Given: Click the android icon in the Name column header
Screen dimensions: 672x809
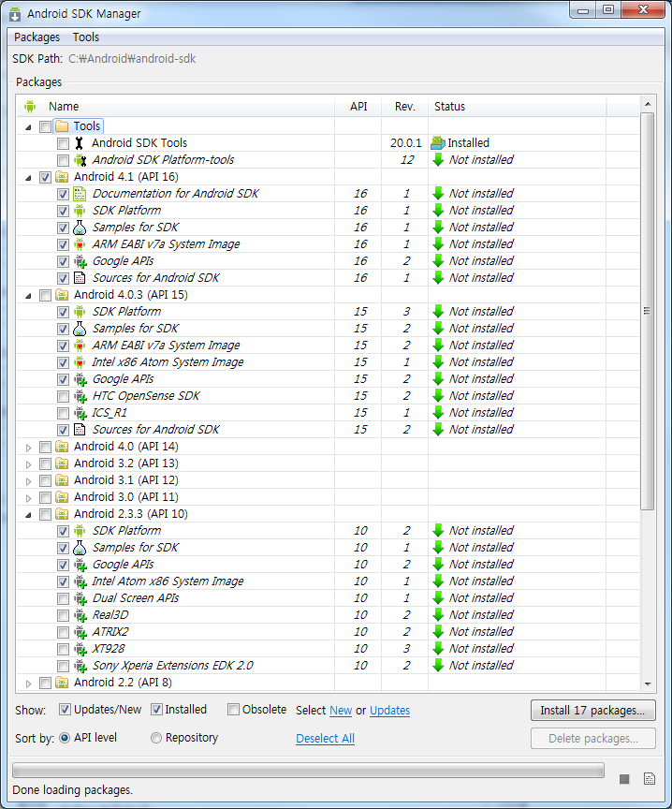Looking at the screenshot, I should (30, 107).
